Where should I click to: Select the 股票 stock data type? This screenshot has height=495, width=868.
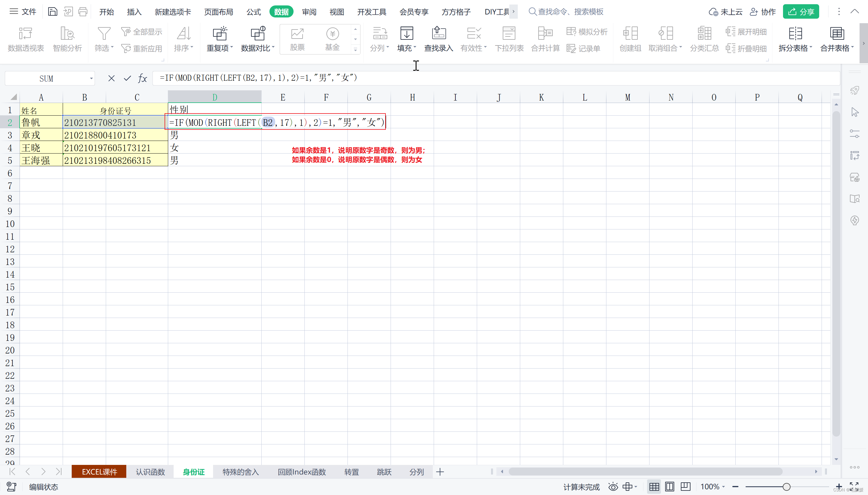(x=297, y=39)
